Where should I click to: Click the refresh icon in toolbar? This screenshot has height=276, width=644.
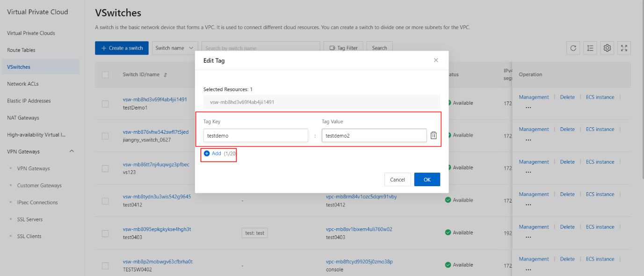click(573, 48)
